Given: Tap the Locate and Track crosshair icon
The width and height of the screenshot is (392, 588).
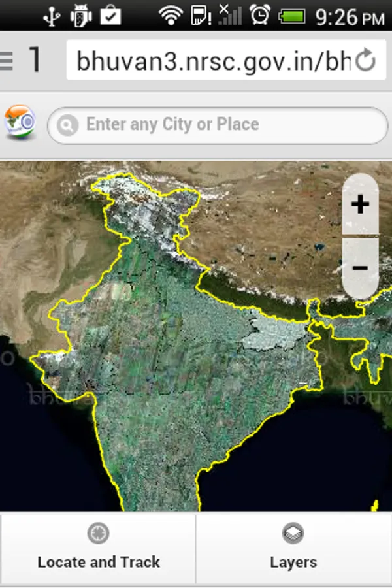Looking at the screenshot, I should (98, 533).
